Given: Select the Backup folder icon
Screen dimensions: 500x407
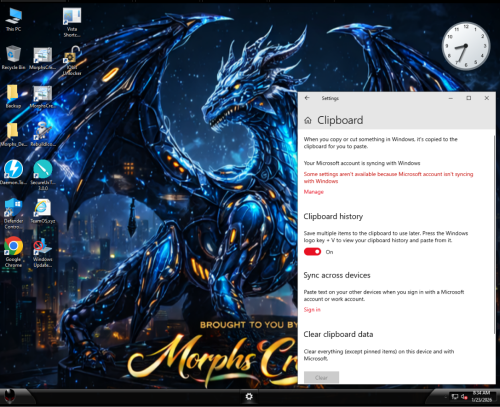Looking at the screenshot, I should click(13, 96).
